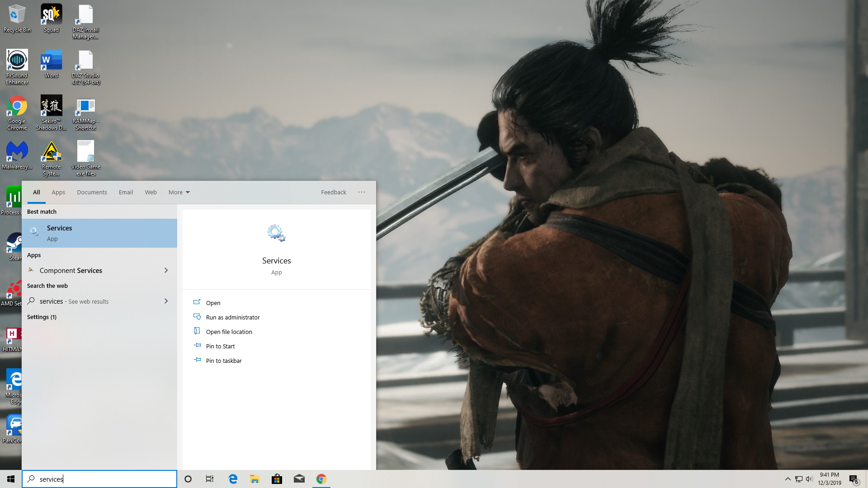
Task: Open the More filters dropdown
Action: (179, 192)
